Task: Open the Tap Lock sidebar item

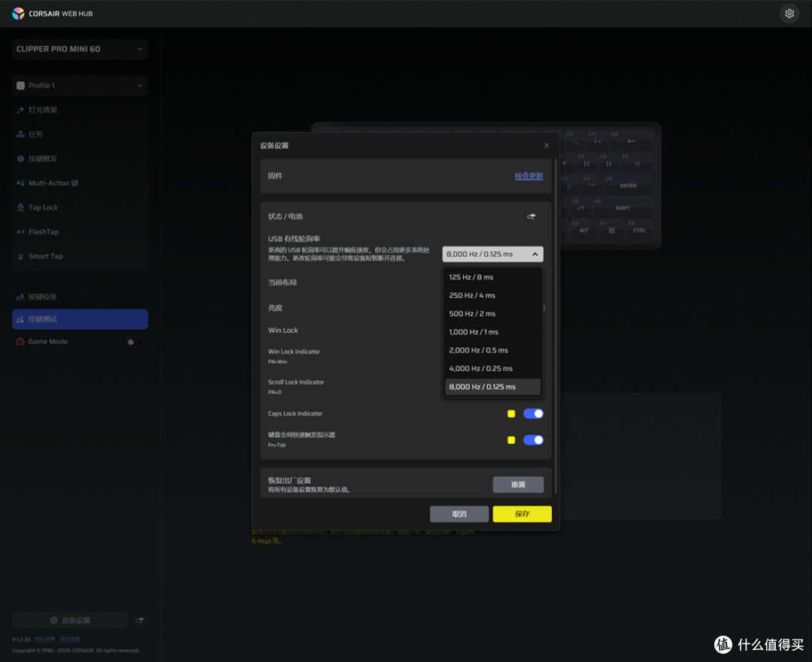Action: [80, 207]
